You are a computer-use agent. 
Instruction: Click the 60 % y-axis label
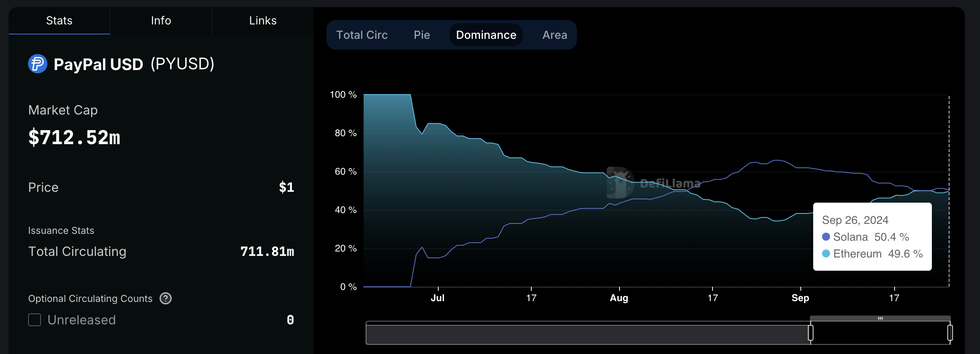coord(346,171)
